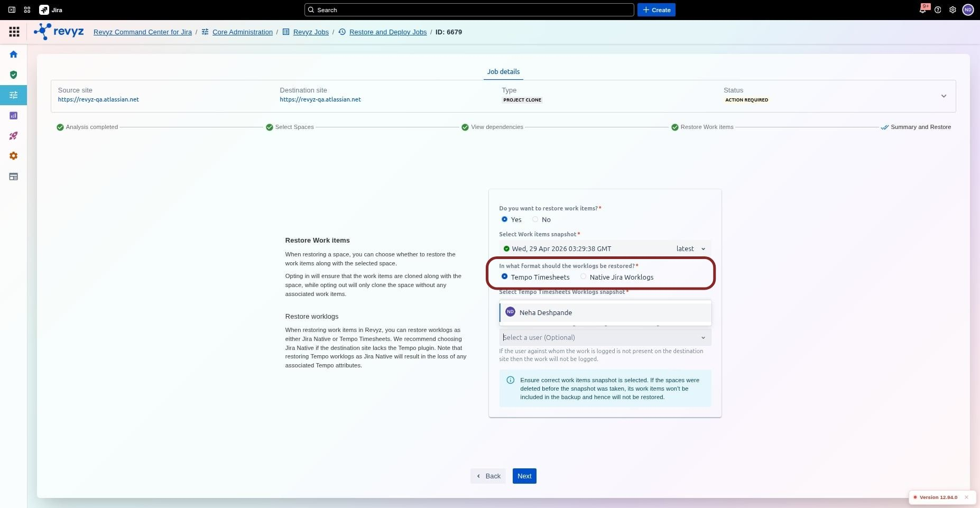Go to Select Spaces step
The image size is (980, 508).
click(290, 127)
